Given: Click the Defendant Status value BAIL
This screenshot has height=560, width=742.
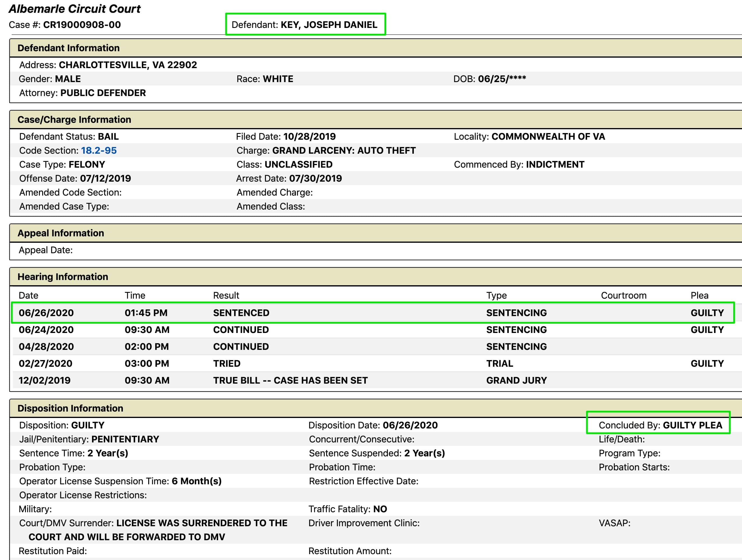Looking at the screenshot, I should click(x=108, y=137).
